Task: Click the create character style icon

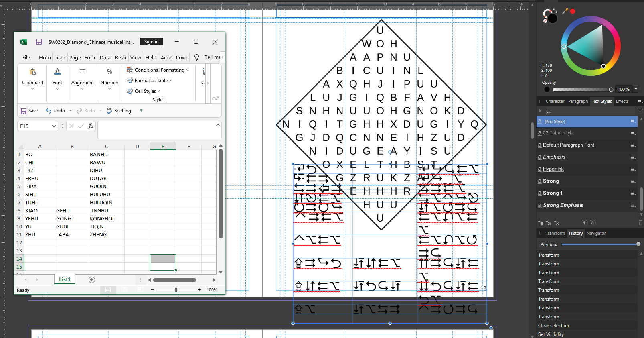Action: 549,223
